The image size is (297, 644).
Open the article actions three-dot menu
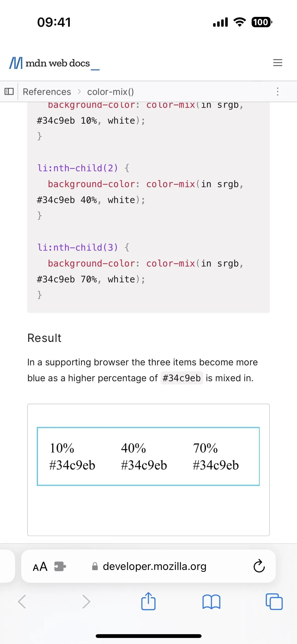pyautogui.click(x=278, y=91)
